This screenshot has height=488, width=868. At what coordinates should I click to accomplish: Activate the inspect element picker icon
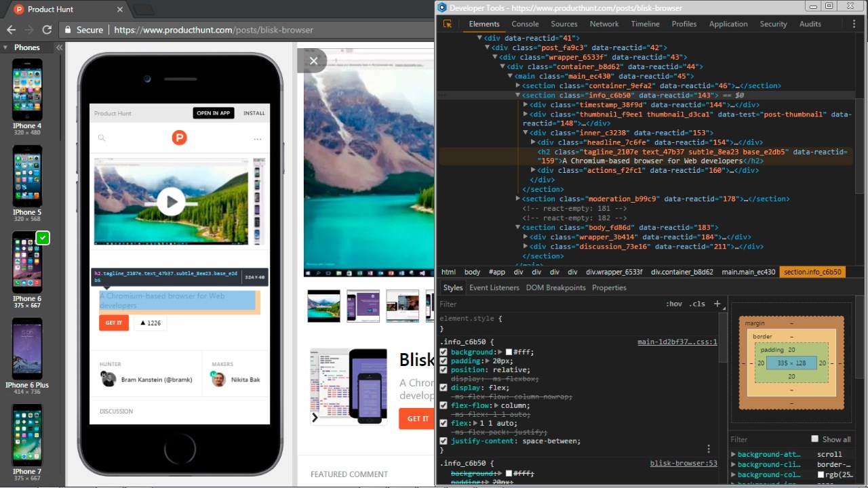point(448,24)
